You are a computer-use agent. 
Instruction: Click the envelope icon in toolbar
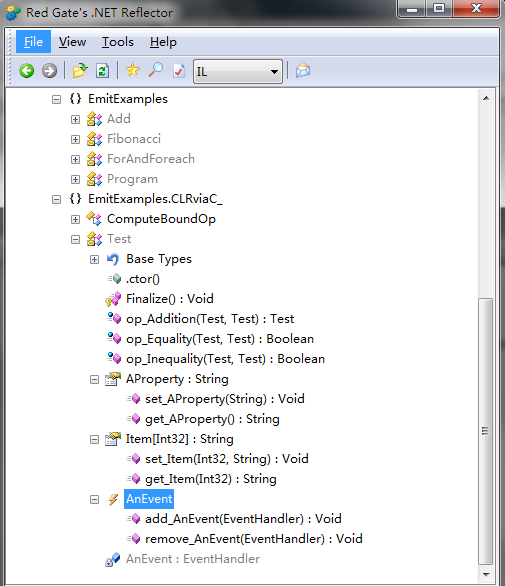[303, 70]
